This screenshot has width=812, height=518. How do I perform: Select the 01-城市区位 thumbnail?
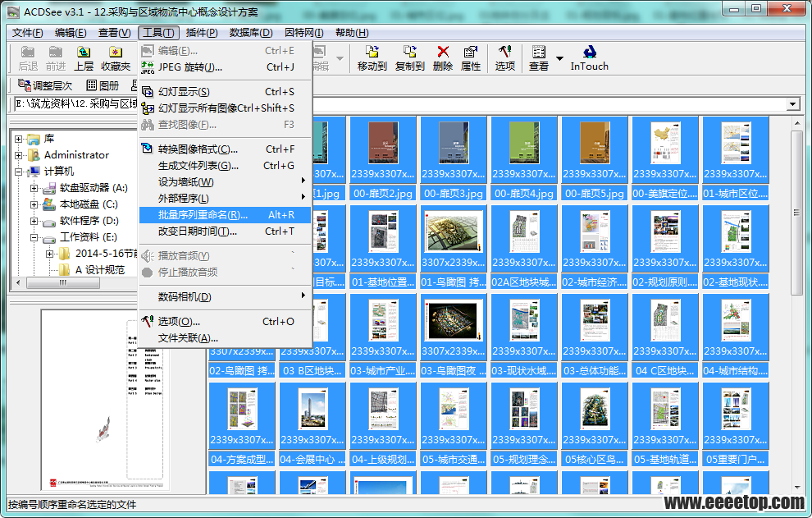click(736, 158)
